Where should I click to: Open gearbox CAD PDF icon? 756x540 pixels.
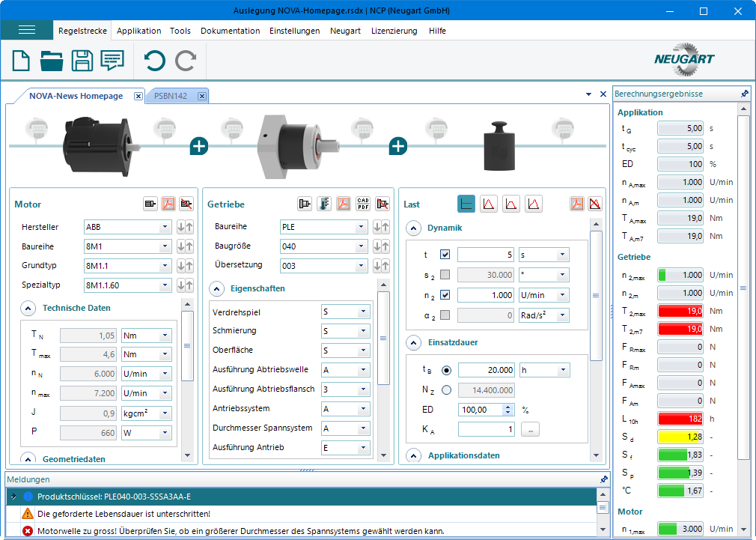[x=363, y=204]
